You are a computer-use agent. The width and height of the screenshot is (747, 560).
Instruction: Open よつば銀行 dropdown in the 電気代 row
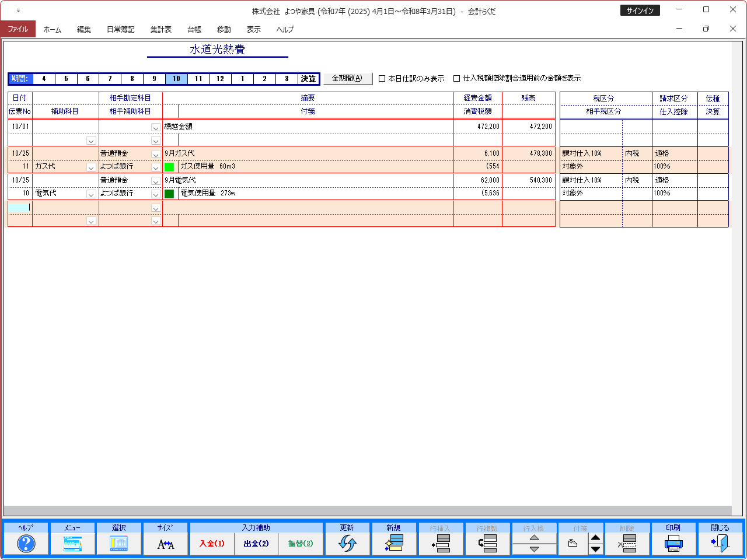tap(156, 194)
